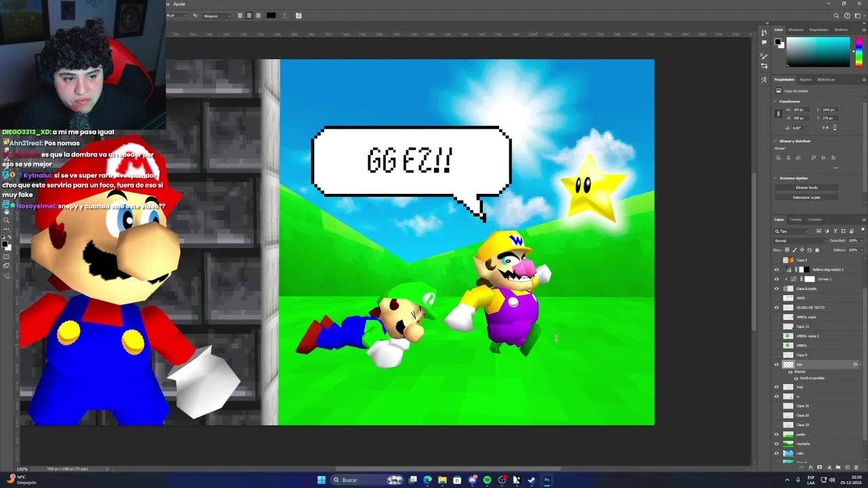Hide the cielo layer
This screenshot has width=868, height=488.
pyautogui.click(x=776, y=453)
